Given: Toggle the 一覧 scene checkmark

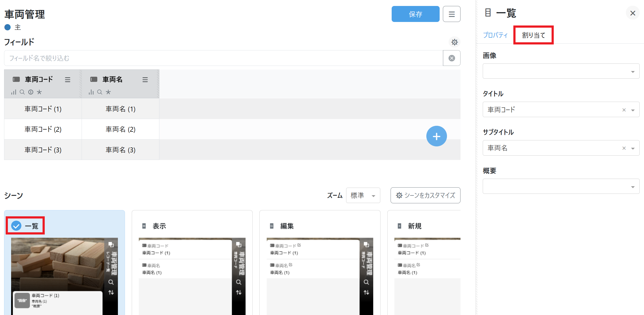Looking at the screenshot, I should (16, 226).
